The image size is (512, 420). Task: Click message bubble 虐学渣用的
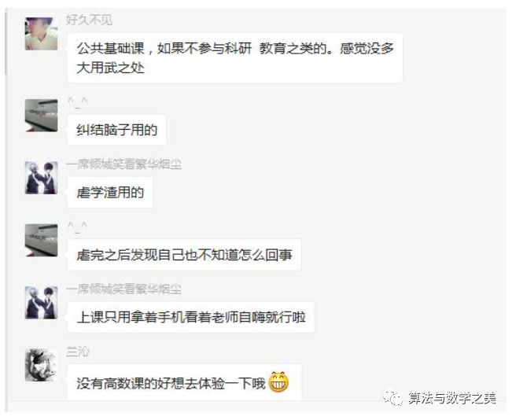[x=110, y=193]
